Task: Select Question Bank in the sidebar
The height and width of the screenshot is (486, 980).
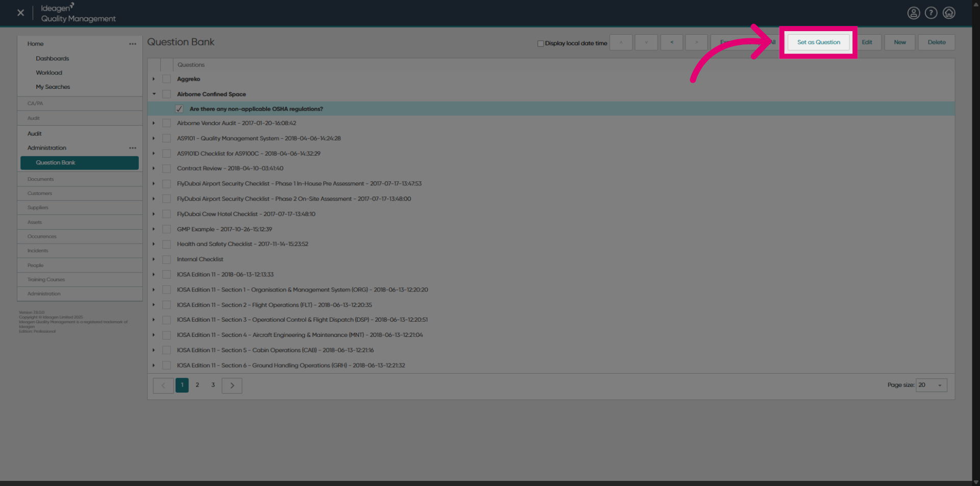Action: pyautogui.click(x=80, y=163)
